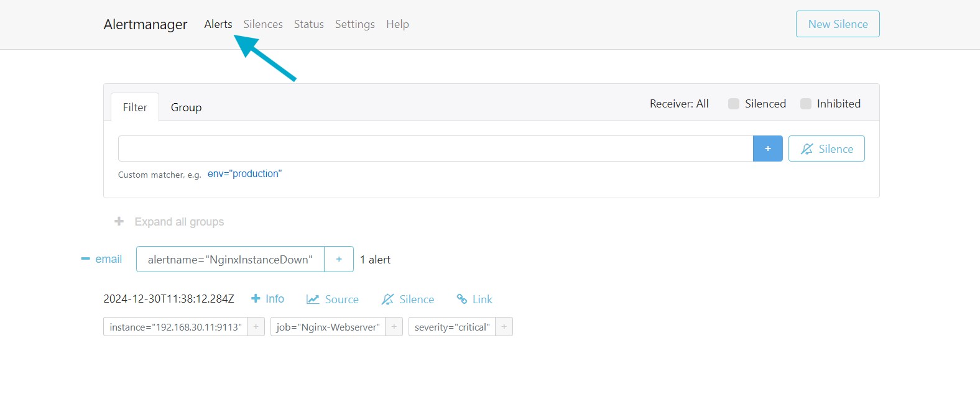The width and height of the screenshot is (980, 407).
Task: Click the plus icon beside job label
Action: tap(394, 327)
